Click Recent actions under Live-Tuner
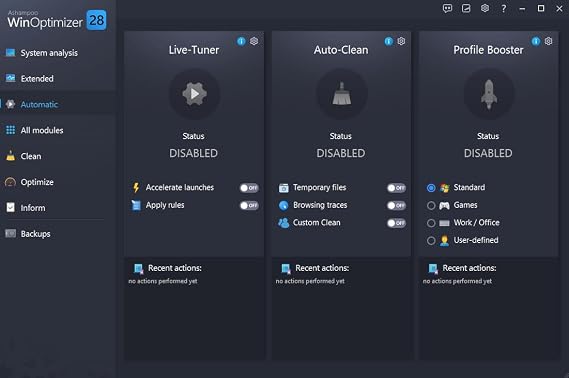This screenshot has height=378, width=569. pos(175,268)
